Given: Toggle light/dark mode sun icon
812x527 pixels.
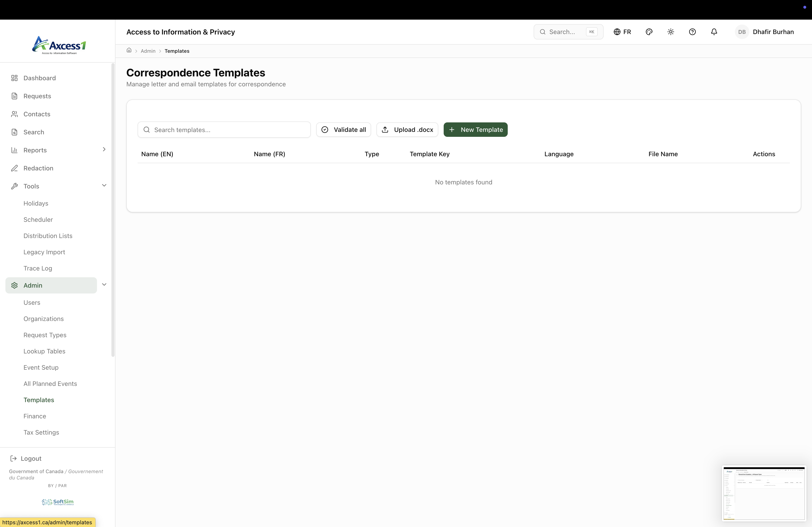Looking at the screenshot, I should coord(670,32).
